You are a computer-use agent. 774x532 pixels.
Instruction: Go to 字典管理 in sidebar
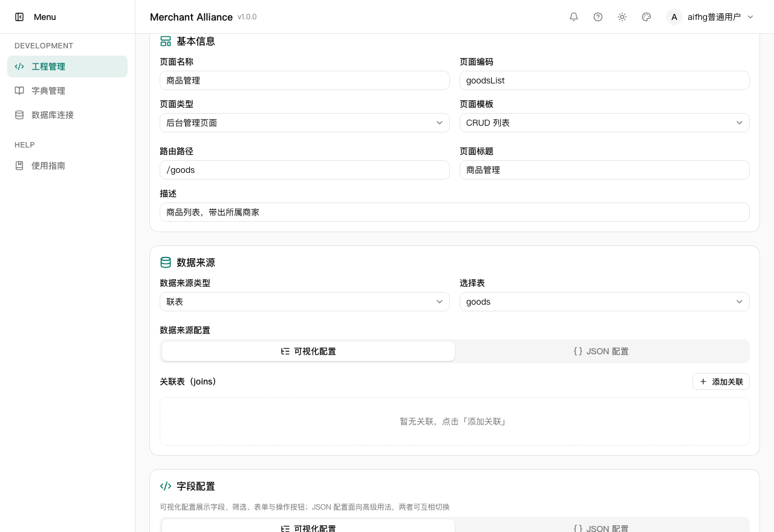(x=68, y=91)
